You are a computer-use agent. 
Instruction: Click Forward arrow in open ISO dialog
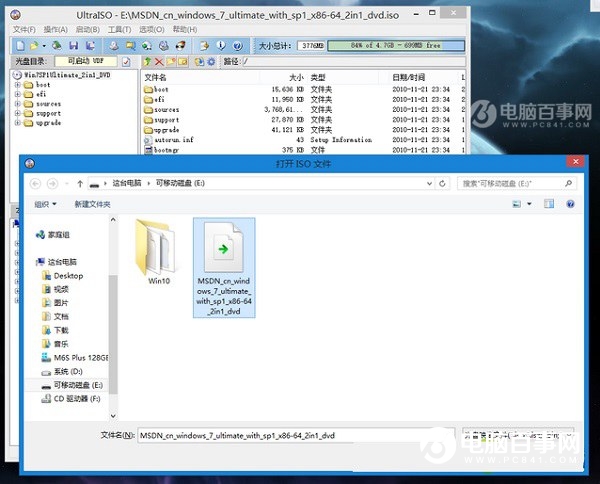[x=52, y=184]
